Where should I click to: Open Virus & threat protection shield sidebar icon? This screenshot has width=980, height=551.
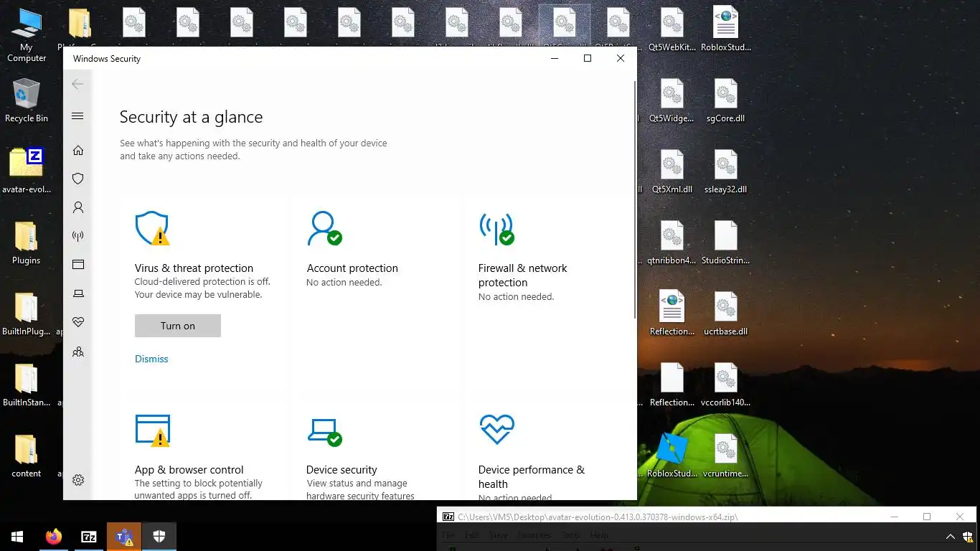pos(78,179)
